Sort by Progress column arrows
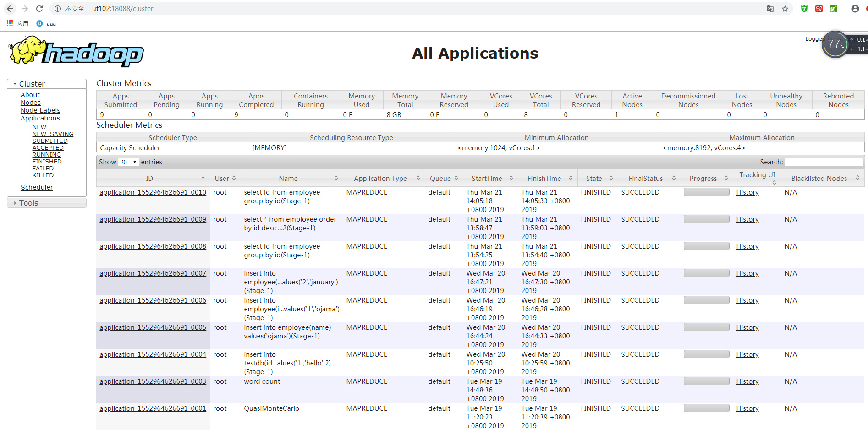The width and height of the screenshot is (868, 430). coord(726,178)
